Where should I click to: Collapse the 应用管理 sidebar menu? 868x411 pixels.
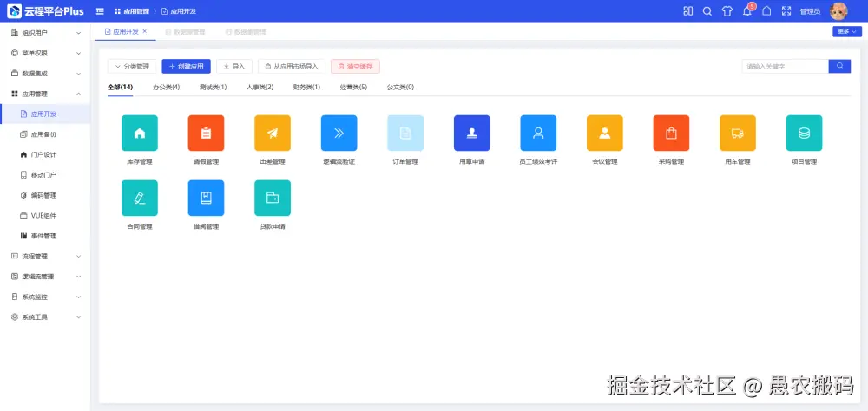45,94
